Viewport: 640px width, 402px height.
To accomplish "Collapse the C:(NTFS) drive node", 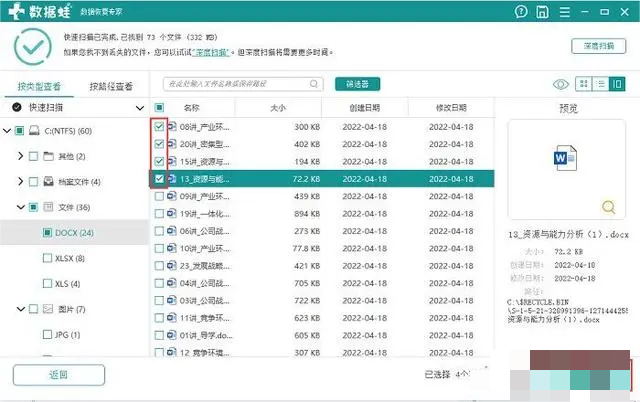I will click(7, 131).
